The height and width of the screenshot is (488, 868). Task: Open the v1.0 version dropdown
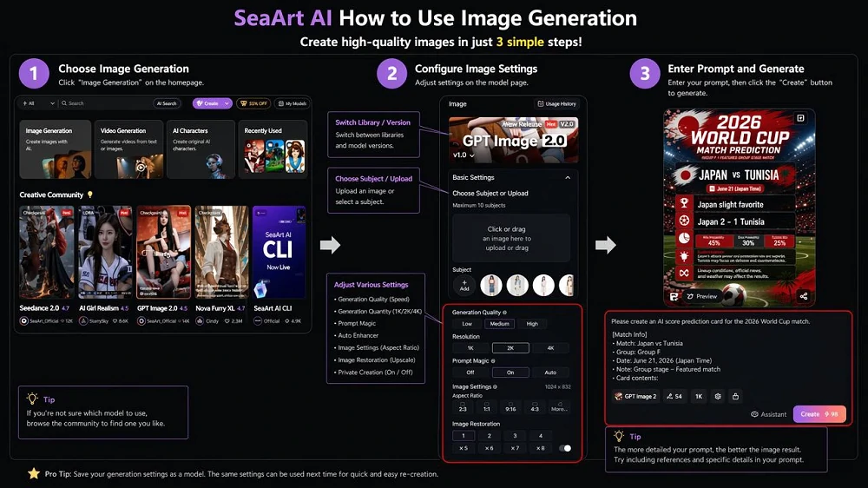[x=464, y=155]
